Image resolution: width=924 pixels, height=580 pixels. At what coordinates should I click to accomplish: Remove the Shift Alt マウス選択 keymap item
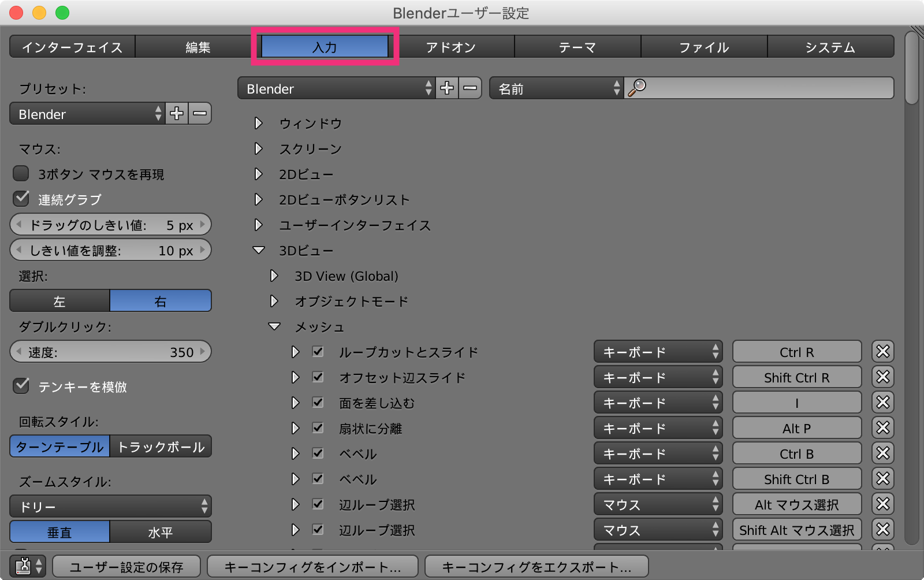click(x=883, y=530)
